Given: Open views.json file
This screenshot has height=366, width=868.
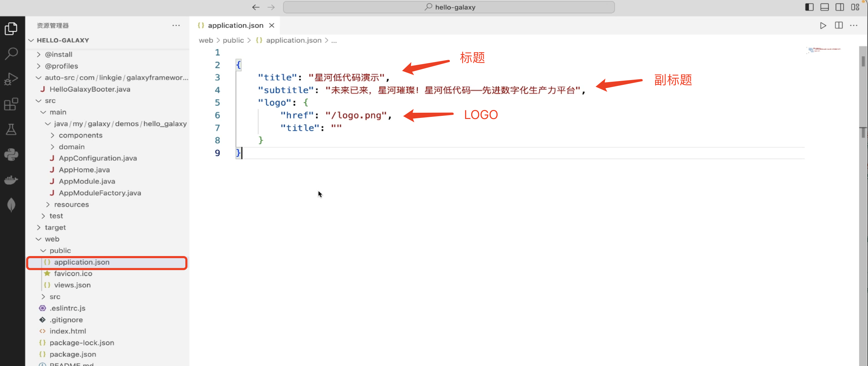Looking at the screenshot, I should (107, 285).
